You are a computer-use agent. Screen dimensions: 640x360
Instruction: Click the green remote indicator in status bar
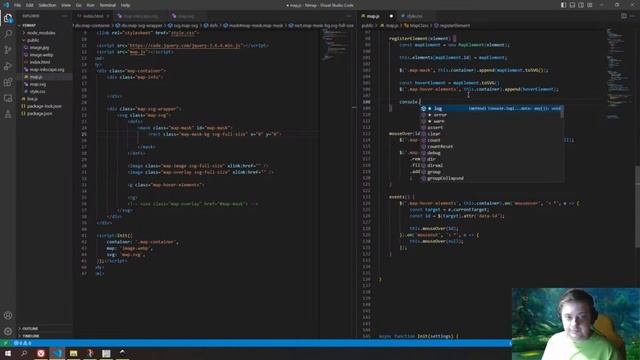click(5, 343)
